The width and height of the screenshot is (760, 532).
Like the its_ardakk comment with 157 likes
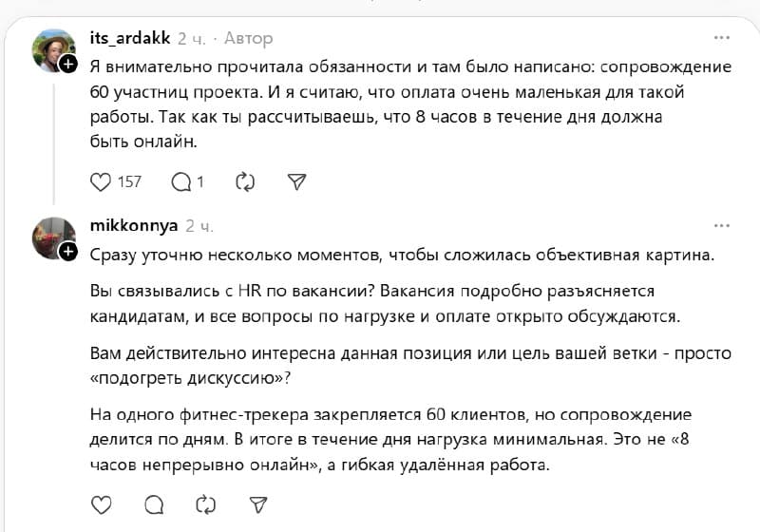click(x=101, y=182)
